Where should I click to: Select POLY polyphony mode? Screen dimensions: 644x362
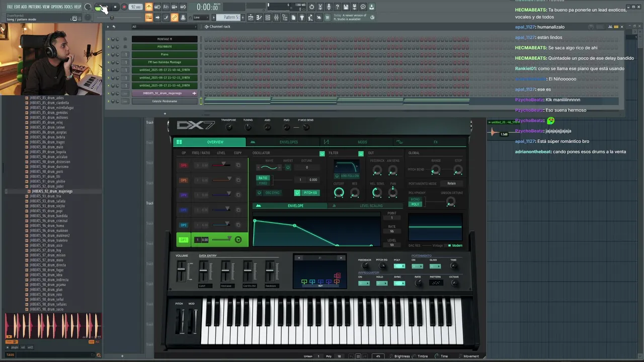415,204
